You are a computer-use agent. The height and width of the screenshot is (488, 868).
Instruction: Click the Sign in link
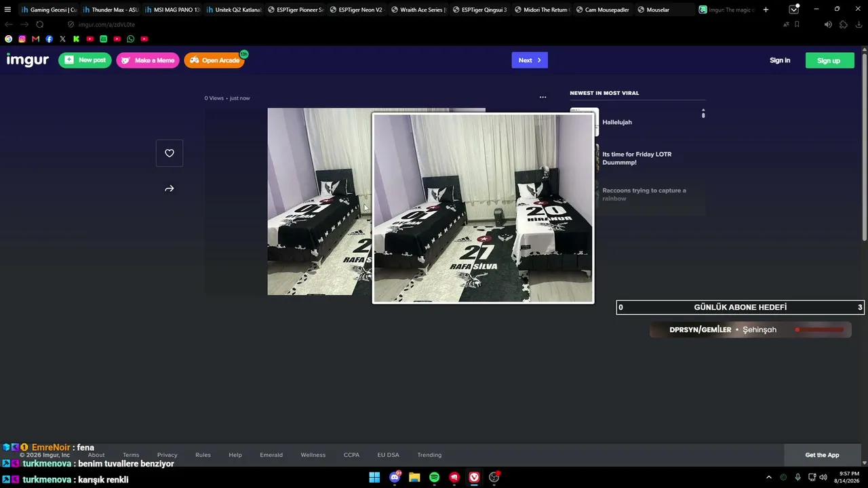tap(780, 60)
